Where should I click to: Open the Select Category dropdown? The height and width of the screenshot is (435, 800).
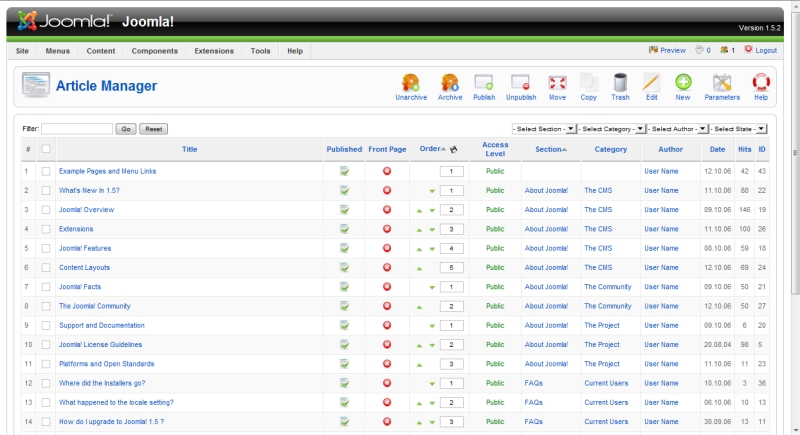(x=611, y=129)
